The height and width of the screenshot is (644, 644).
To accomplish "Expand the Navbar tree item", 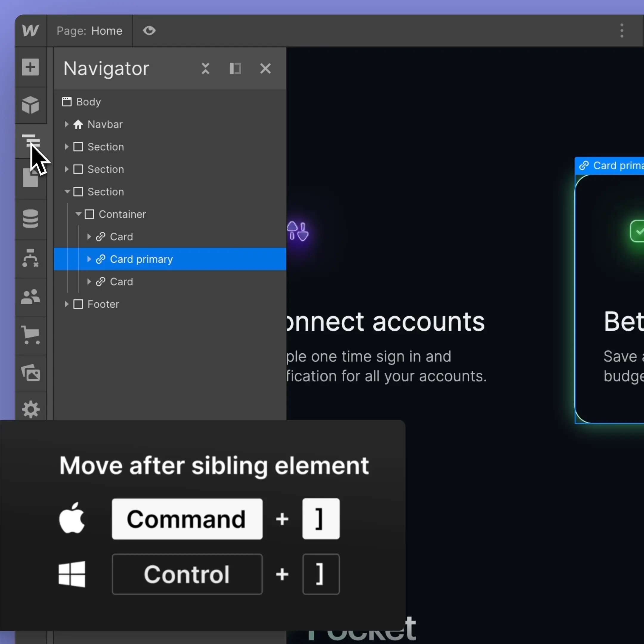I will coord(66,124).
